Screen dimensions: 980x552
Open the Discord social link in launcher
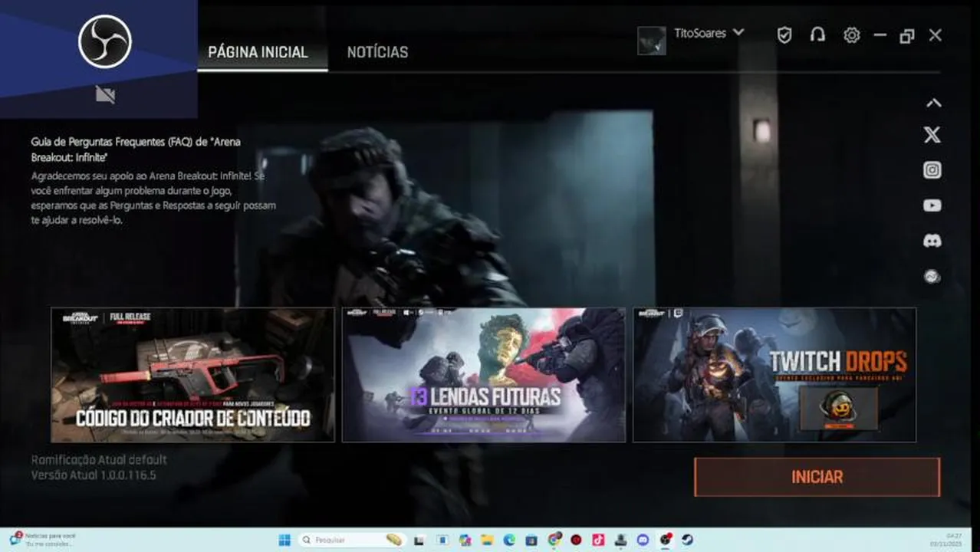[x=932, y=241]
